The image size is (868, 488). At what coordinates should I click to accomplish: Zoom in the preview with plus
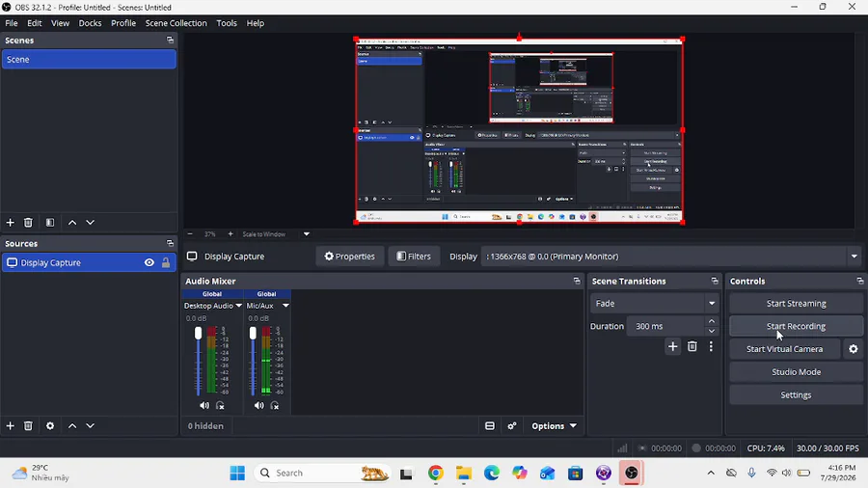pyautogui.click(x=231, y=234)
